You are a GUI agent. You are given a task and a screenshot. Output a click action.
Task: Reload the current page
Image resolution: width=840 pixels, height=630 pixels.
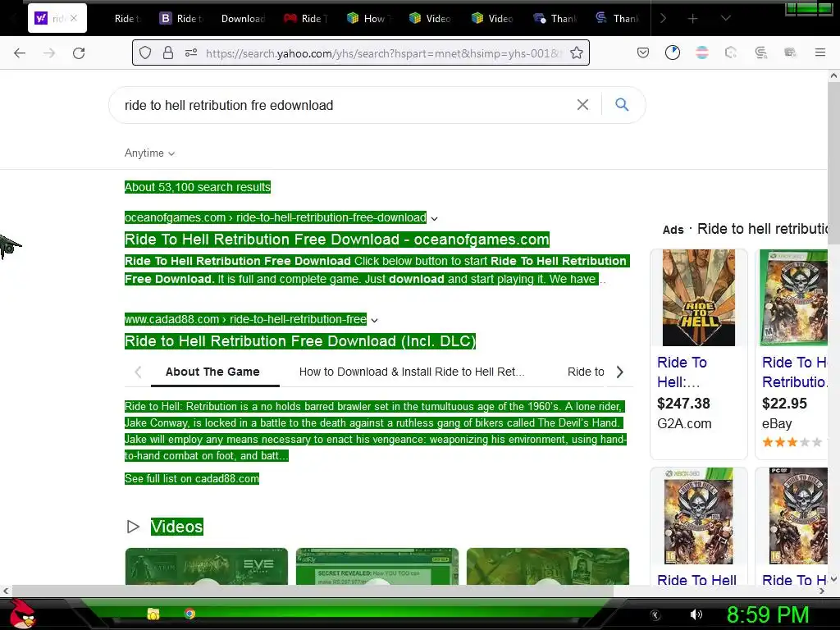79,53
